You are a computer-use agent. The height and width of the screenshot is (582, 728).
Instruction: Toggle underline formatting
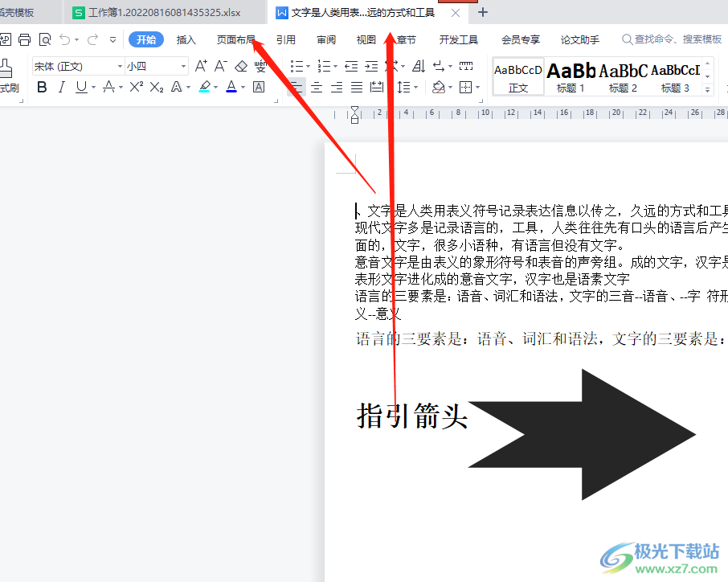point(81,87)
